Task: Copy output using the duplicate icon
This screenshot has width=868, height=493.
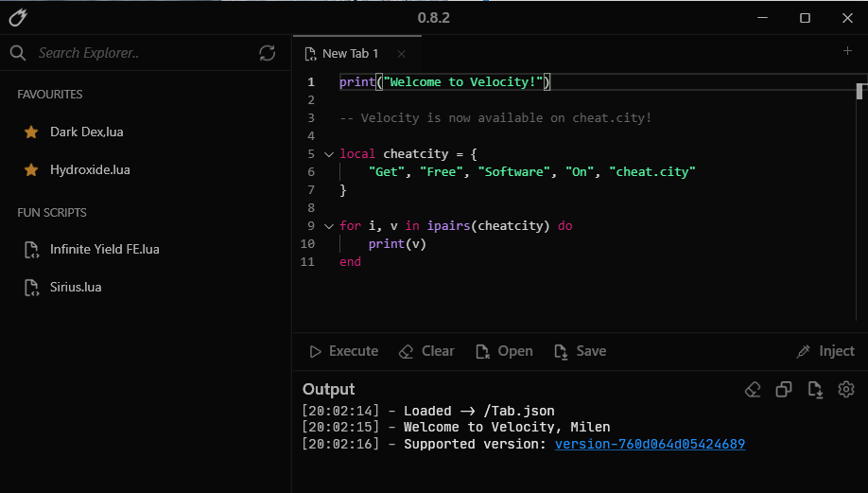Action: (x=784, y=389)
